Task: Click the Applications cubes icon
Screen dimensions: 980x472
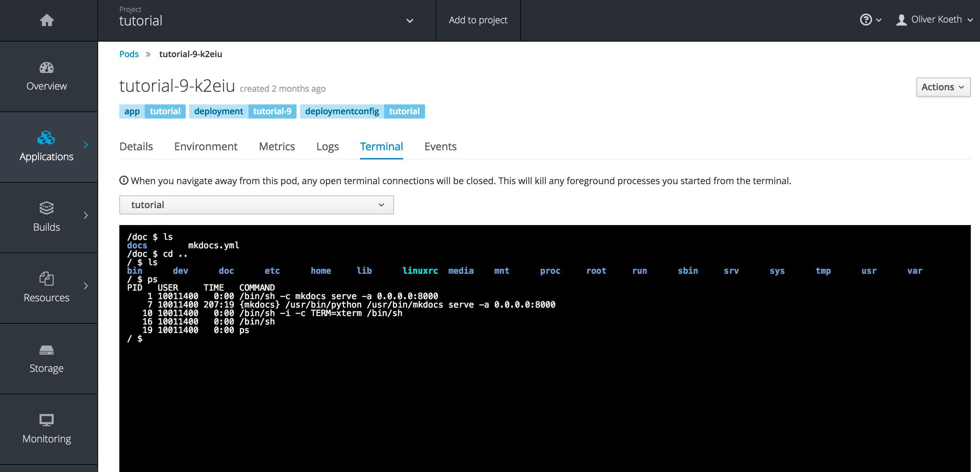Action: tap(46, 138)
